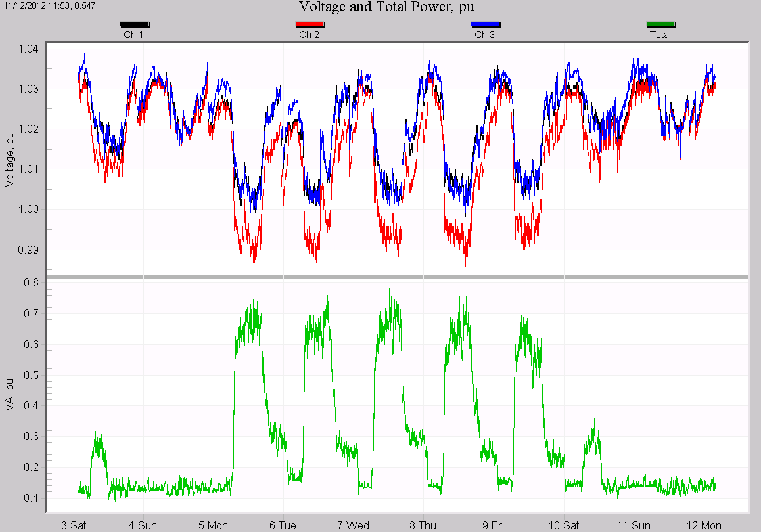Select the Ch 1 black legend swatch
The image size is (761, 532).
pyautogui.click(x=135, y=24)
